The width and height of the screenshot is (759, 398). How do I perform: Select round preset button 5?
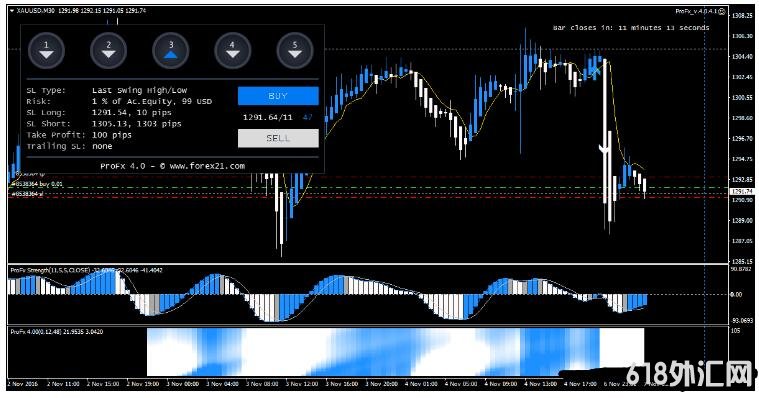(x=295, y=50)
